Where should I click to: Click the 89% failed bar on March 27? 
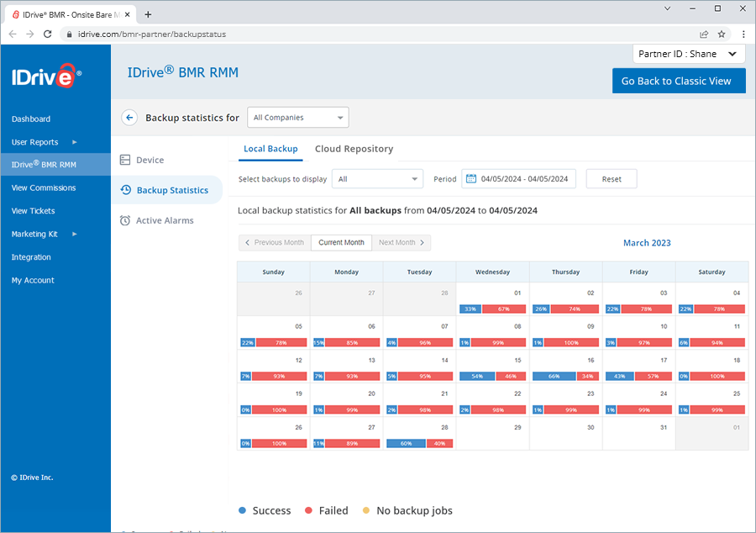(352, 443)
